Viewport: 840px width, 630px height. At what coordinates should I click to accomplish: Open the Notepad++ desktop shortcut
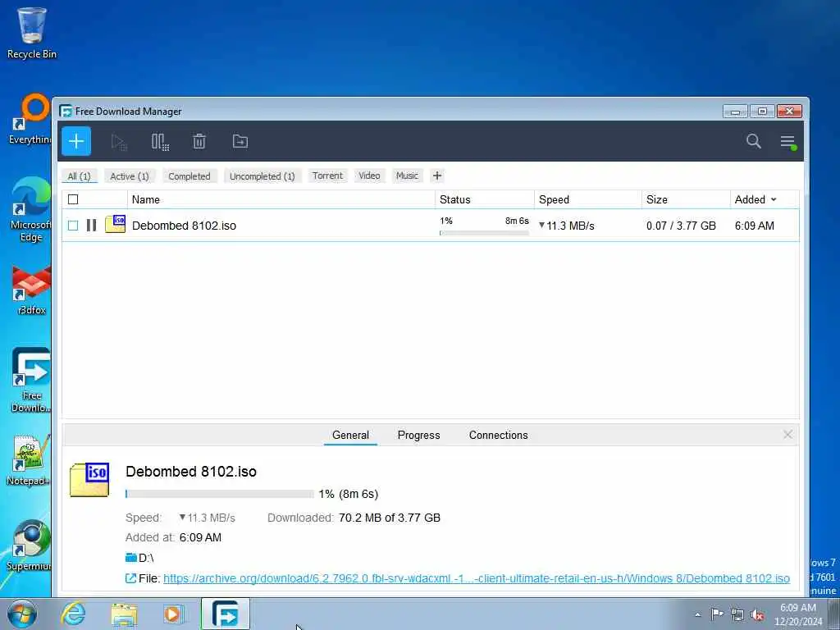pos(30,461)
